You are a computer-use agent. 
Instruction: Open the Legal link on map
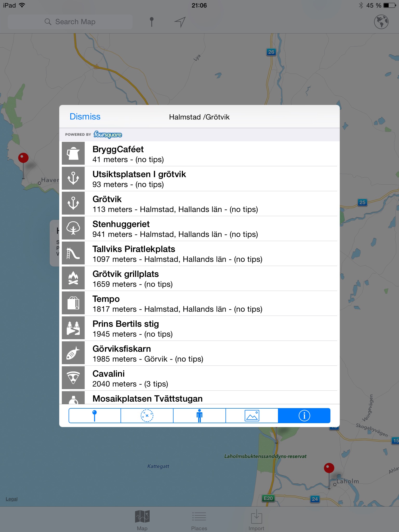(x=12, y=499)
